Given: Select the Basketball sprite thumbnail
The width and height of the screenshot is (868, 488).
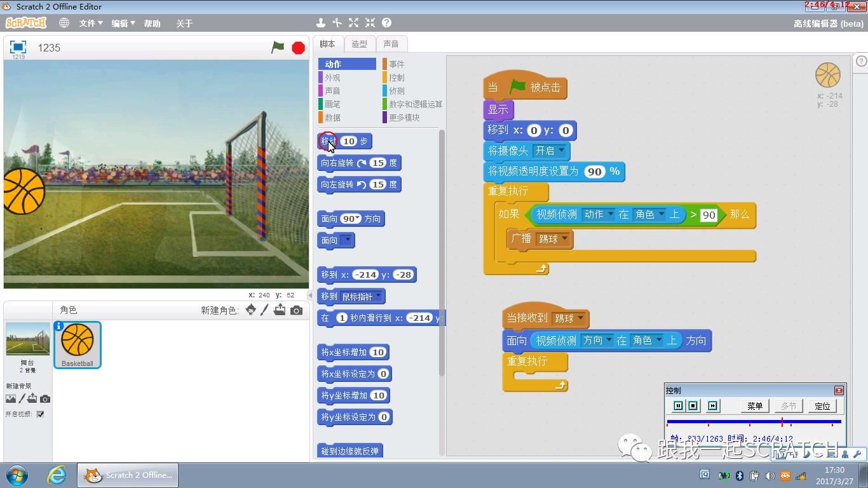Looking at the screenshot, I should coord(78,345).
